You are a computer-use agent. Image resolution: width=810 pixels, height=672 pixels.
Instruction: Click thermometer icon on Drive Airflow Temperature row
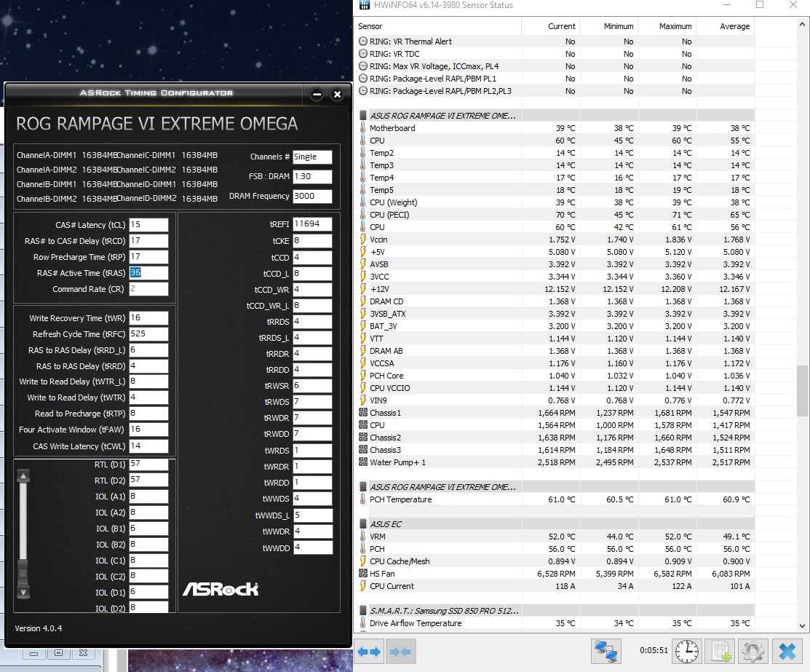pos(362,623)
